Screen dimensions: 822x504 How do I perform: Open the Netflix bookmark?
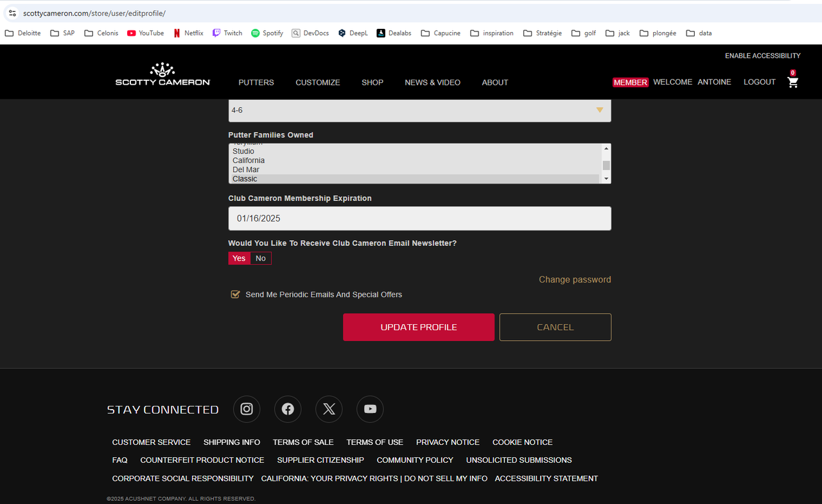(188, 33)
